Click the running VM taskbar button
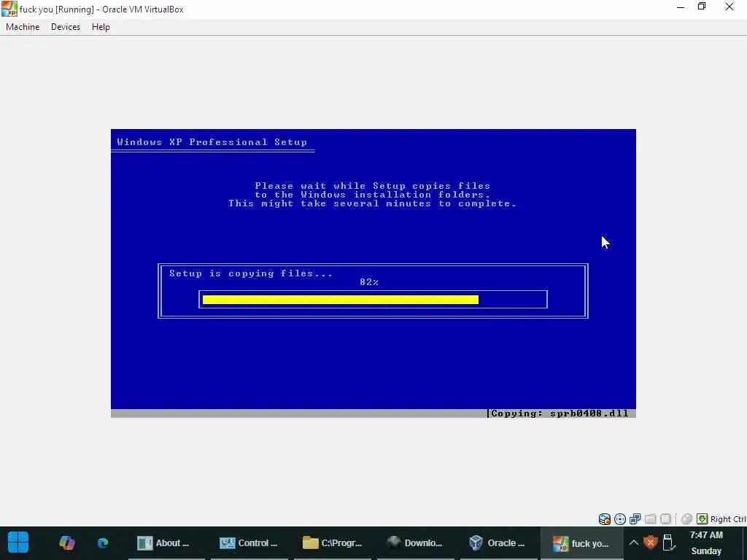Viewport: 747px width, 560px height. [581, 542]
